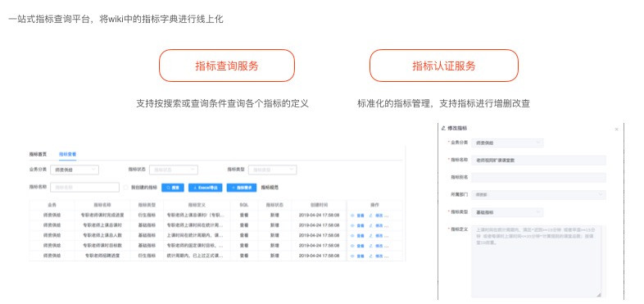Open SQL 查看 link for 专职老师招聘进度
Screen dimensions: 644x304
[x=244, y=256]
